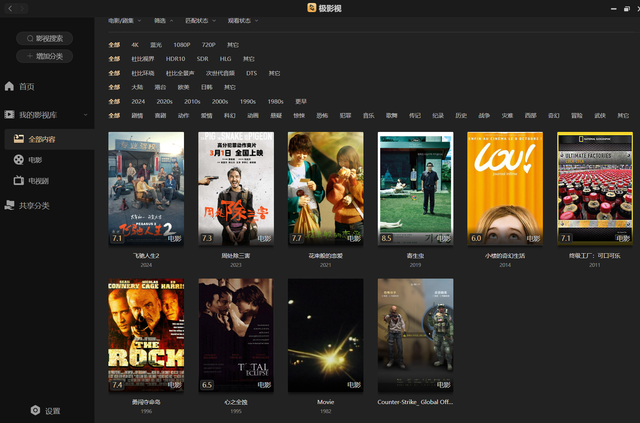Image resolution: width=640 pixels, height=423 pixels.
Task: Click the 我的影视库 library icon
Action: click(x=9, y=115)
